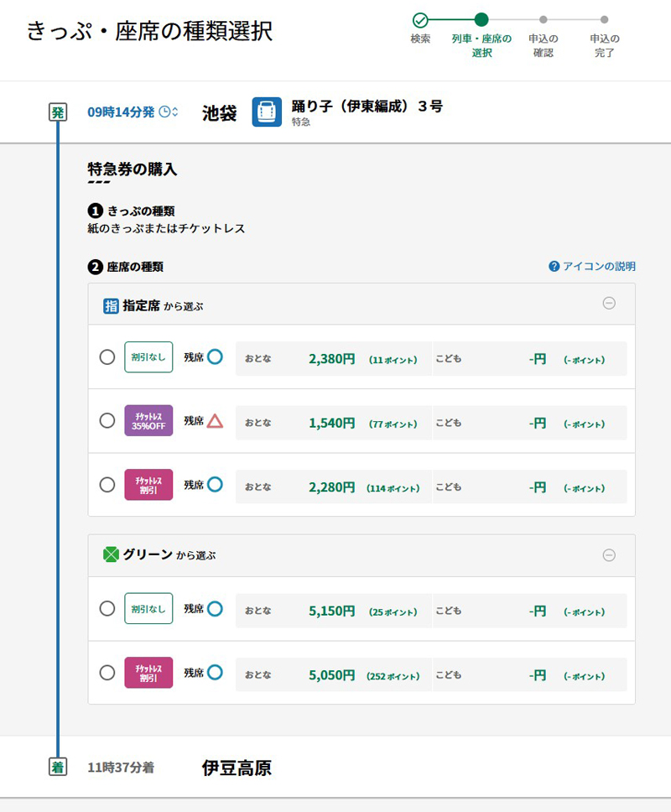
Task: Click the completed 検索 step checkmark icon
Action: (x=420, y=20)
